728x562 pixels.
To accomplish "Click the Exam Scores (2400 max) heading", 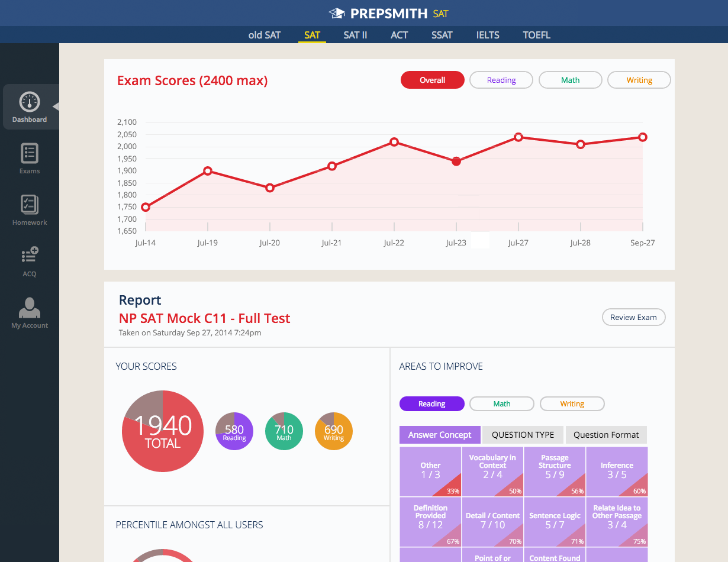I will (192, 80).
